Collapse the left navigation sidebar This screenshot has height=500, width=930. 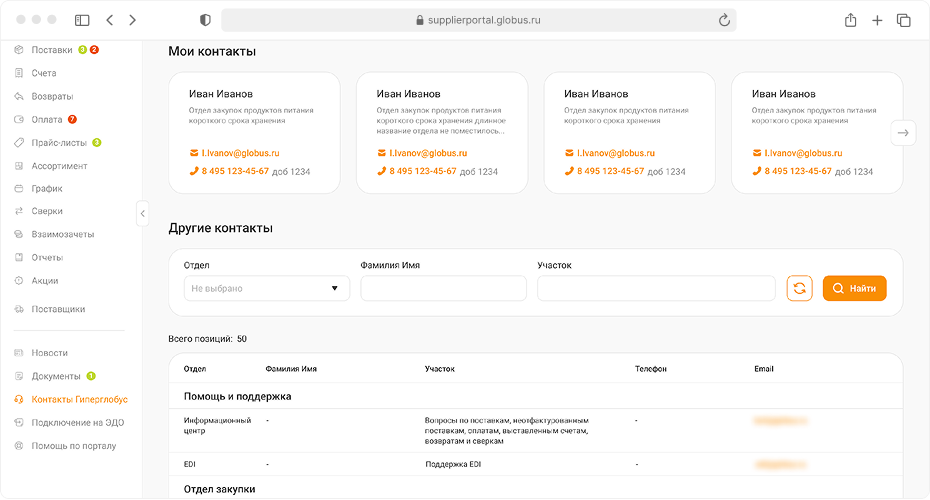[142, 214]
